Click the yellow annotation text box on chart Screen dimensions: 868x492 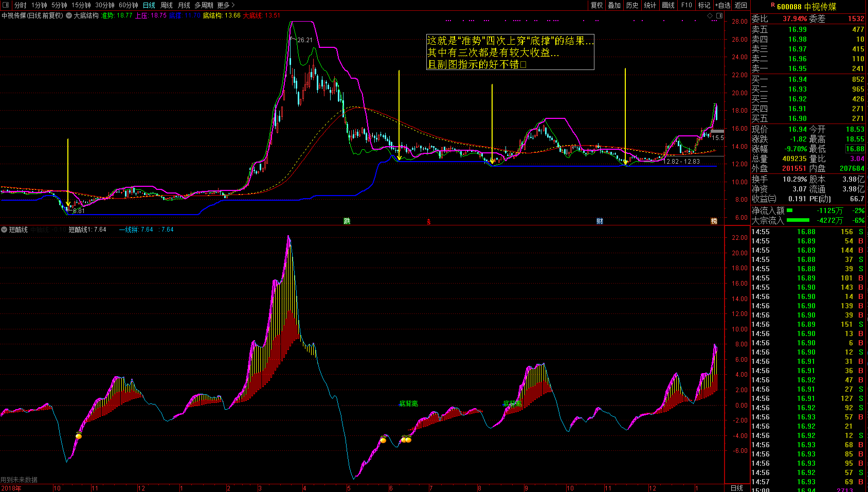(510, 52)
